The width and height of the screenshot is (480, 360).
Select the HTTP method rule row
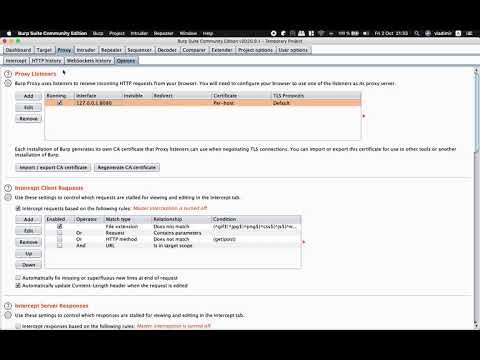(x=173, y=239)
